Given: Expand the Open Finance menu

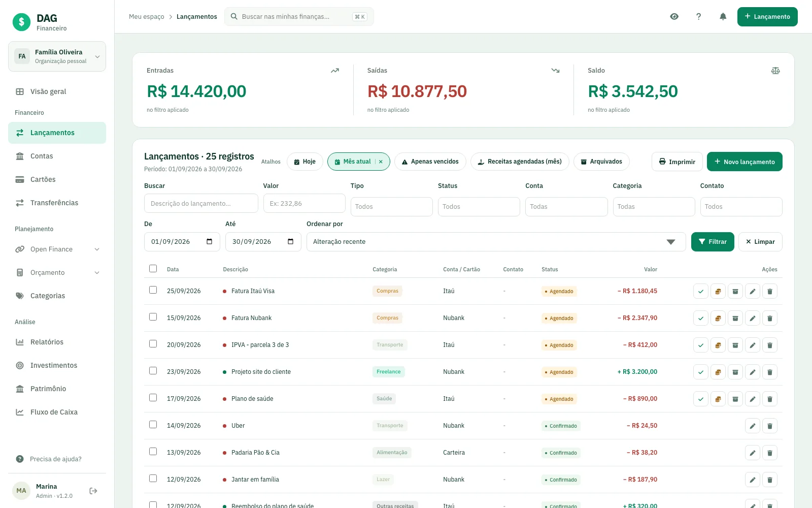Looking at the screenshot, I should click(x=57, y=249).
